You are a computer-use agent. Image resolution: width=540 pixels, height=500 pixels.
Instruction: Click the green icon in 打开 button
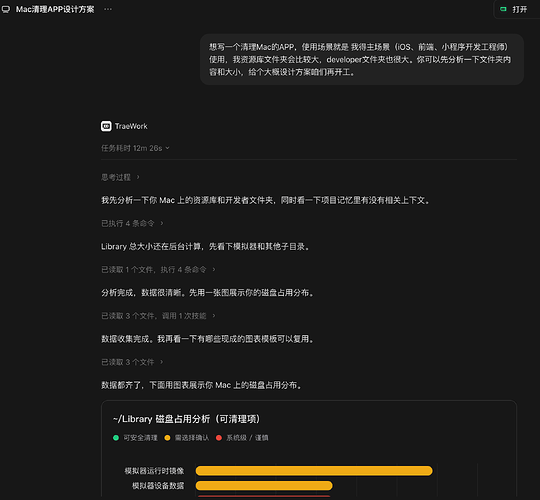(503, 9)
